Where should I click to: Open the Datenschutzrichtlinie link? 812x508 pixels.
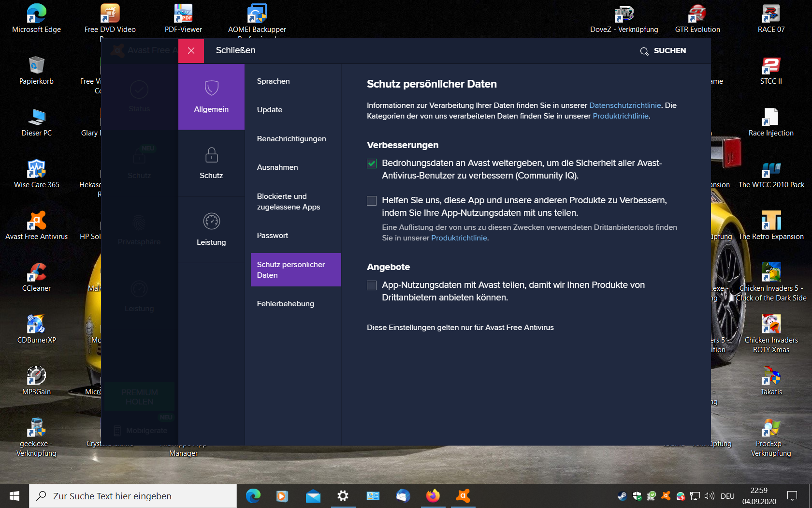[625, 105]
